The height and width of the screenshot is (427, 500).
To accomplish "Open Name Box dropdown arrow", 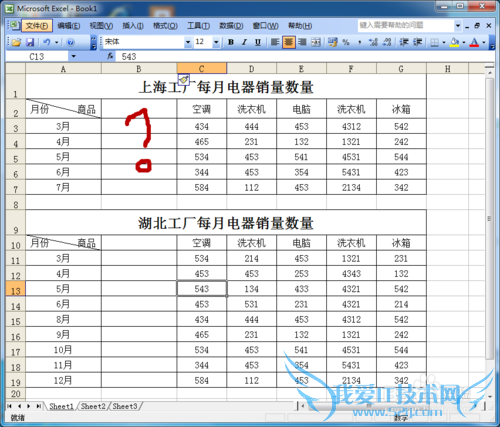I will click(74, 56).
